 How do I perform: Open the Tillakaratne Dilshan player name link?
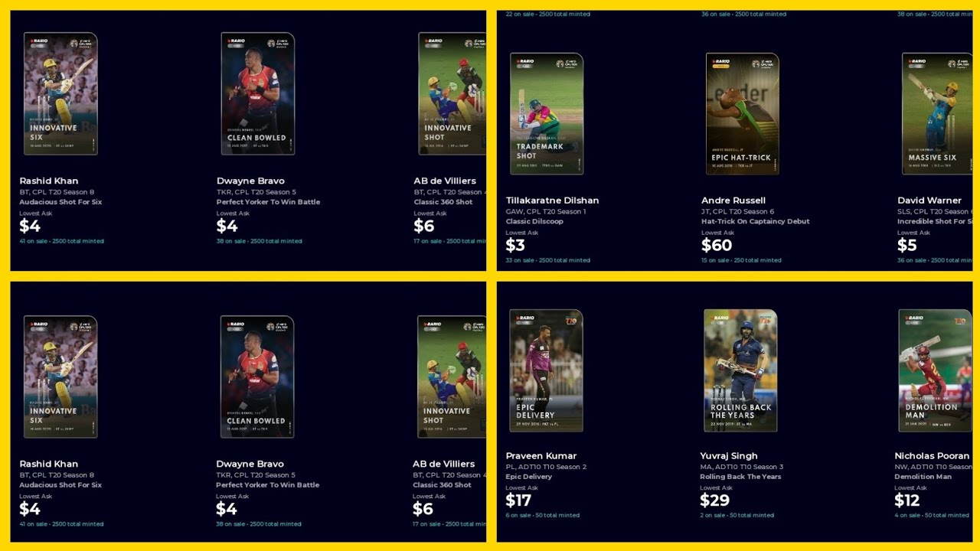click(552, 201)
